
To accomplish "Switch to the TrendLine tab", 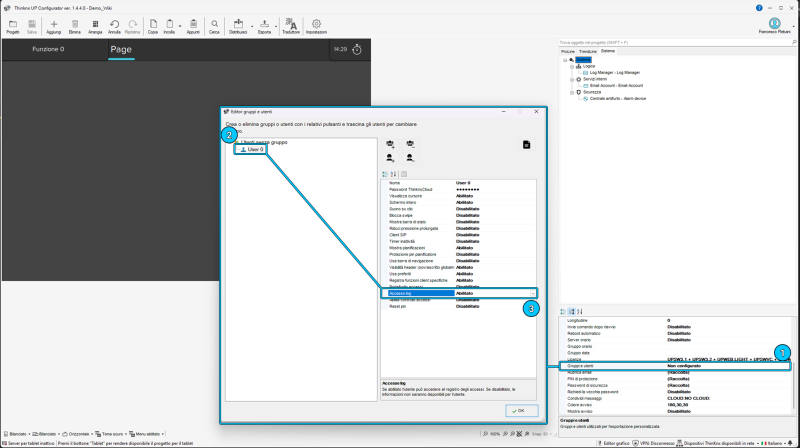I will click(588, 52).
